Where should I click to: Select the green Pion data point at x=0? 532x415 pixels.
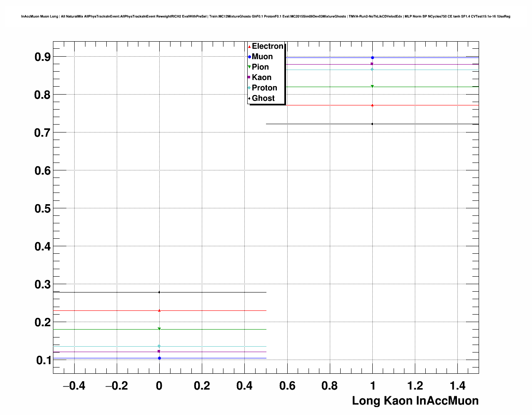pos(159,329)
